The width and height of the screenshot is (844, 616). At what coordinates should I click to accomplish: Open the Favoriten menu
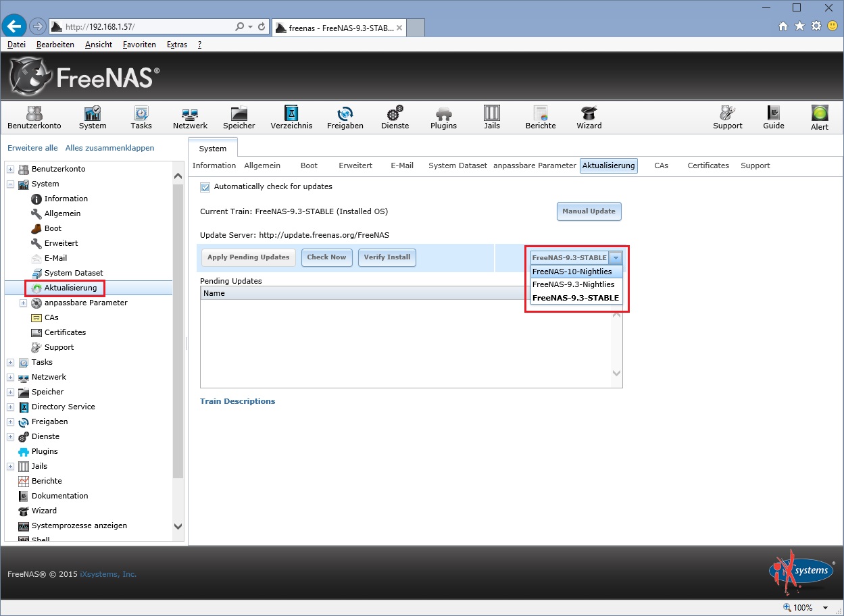[139, 45]
